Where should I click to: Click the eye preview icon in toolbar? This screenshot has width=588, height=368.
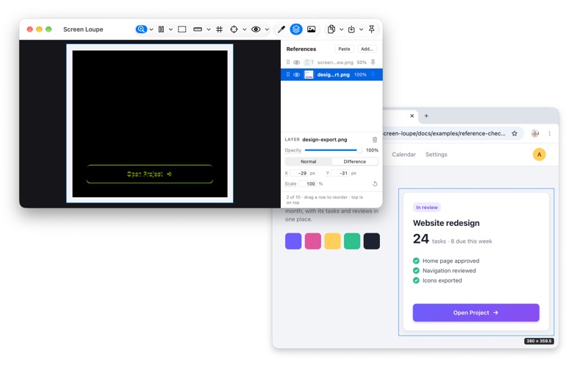[x=256, y=29]
